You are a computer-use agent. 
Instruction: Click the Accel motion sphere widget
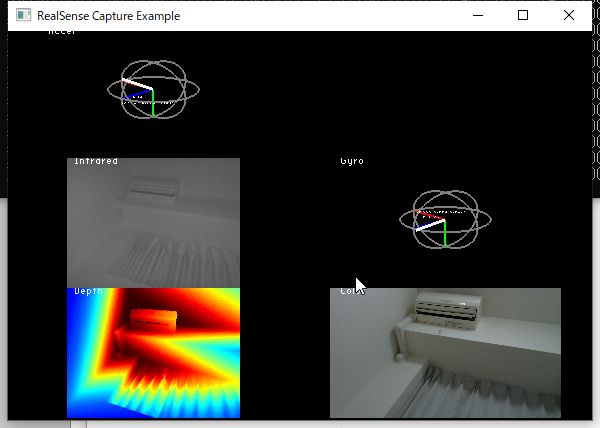153,91
